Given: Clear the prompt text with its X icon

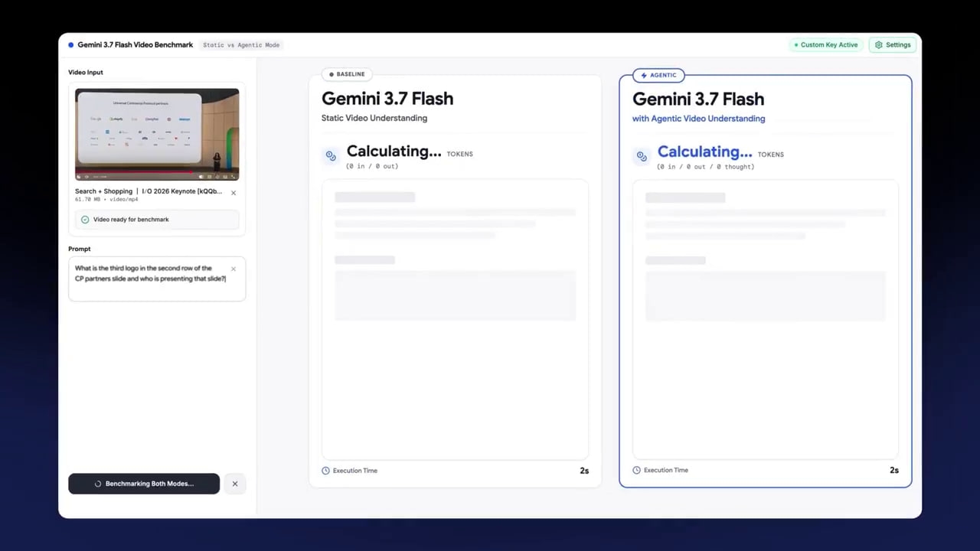Looking at the screenshot, I should 234,269.
